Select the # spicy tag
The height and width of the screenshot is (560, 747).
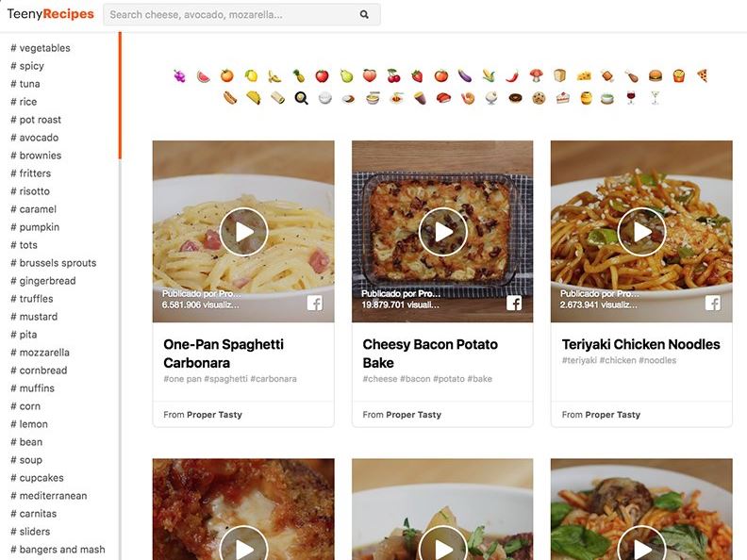pos(27,66)
